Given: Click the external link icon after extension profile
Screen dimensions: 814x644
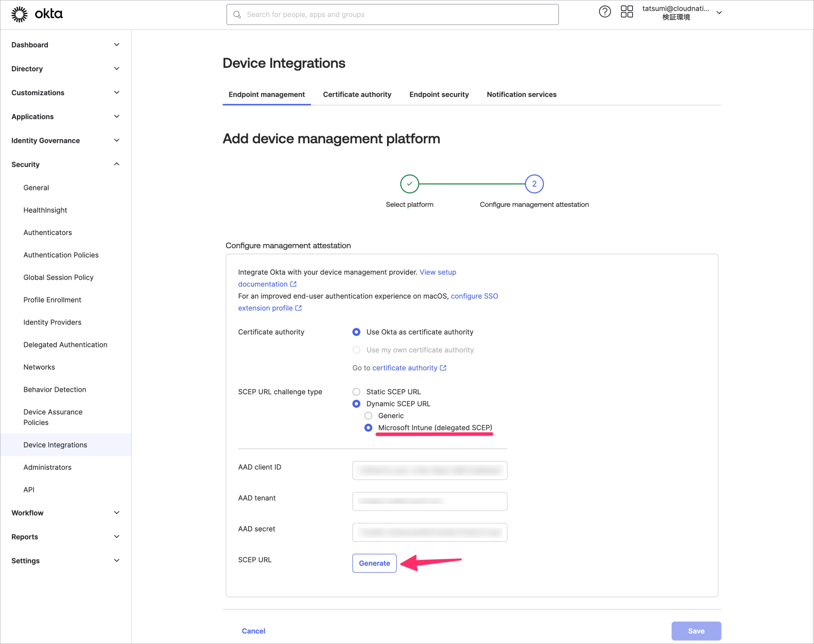Looking at the screenshot, I should pyautogui.click(x=298, y=308).
